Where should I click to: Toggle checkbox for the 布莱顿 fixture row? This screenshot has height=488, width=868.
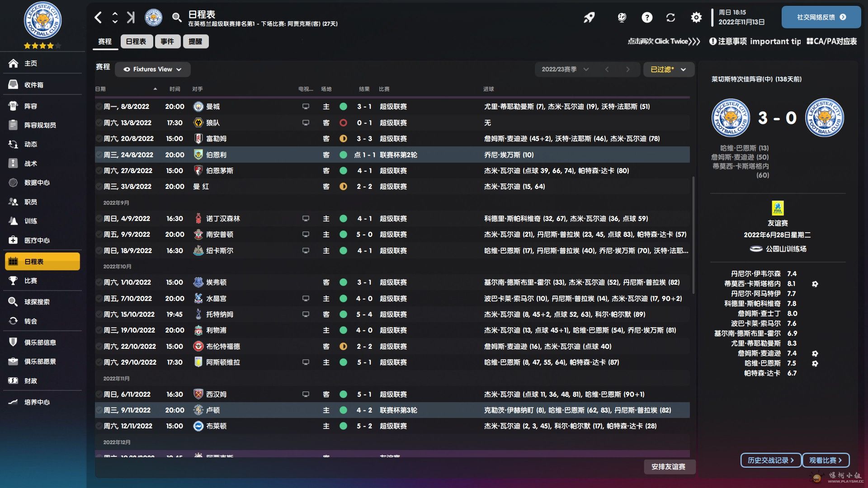point(99,426)
